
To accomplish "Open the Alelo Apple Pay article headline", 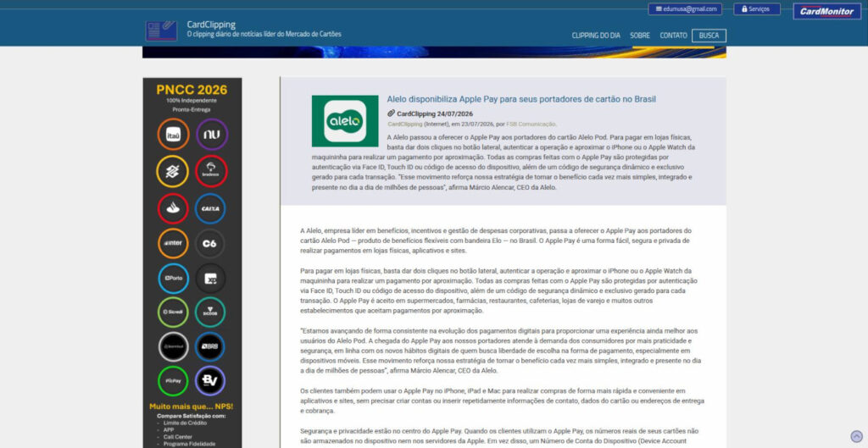I will 521,99.
